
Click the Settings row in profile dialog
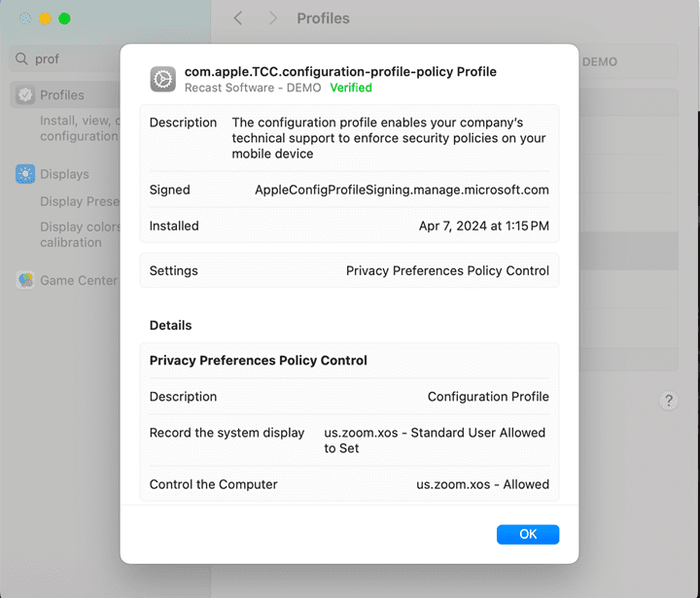tap(349, 270)
